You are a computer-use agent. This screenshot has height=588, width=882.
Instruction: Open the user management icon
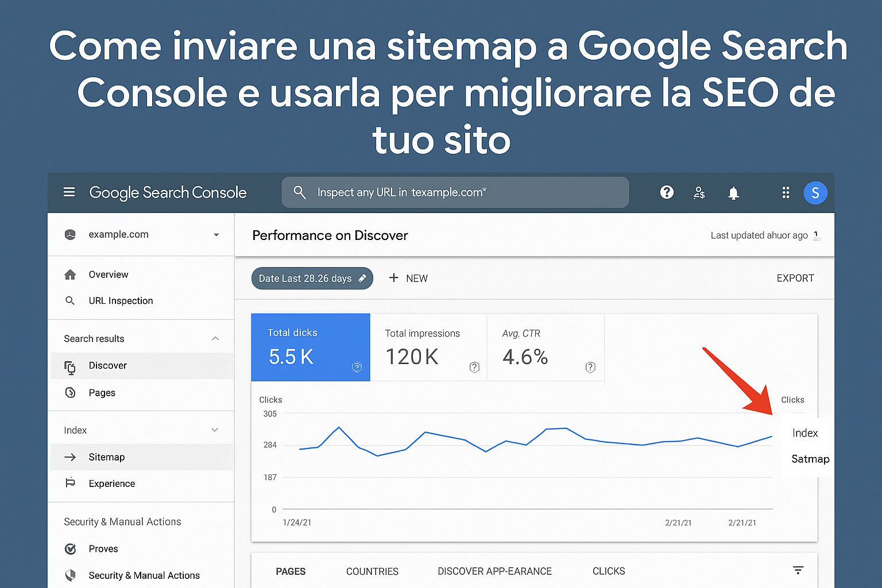click(699, 193)
